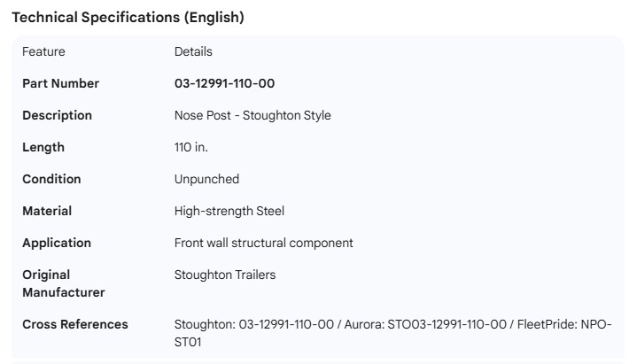The width and height of the screenshot is (629, 364).
Task: Click the Length row label
Action: (43, 147)
